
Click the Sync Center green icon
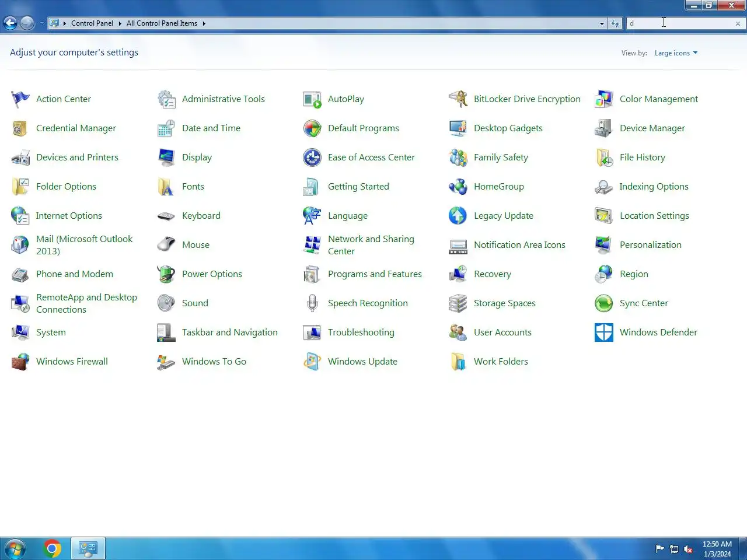(x=604, y=303)
